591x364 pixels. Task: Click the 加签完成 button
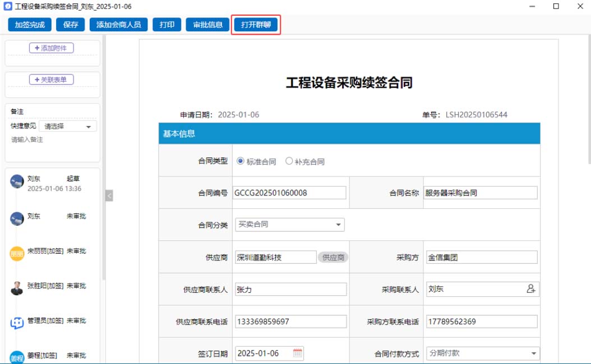[x=30, y=25]
